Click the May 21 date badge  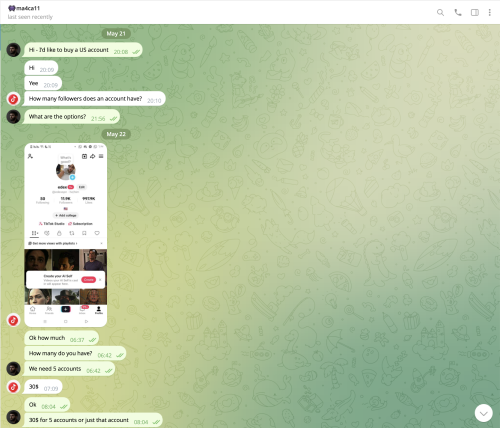coord(116,33)
